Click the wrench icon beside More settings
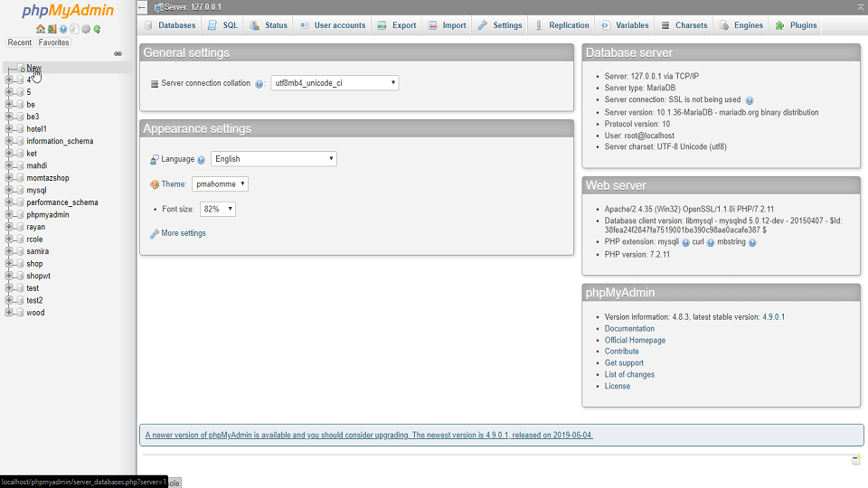868x488 pixels. tap(155, 234)
